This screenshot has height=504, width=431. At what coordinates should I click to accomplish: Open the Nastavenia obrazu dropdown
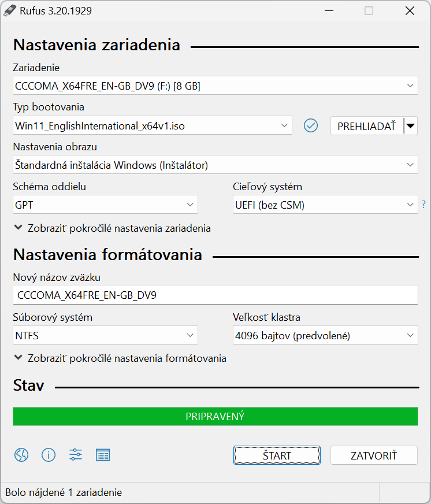[216, 165]
